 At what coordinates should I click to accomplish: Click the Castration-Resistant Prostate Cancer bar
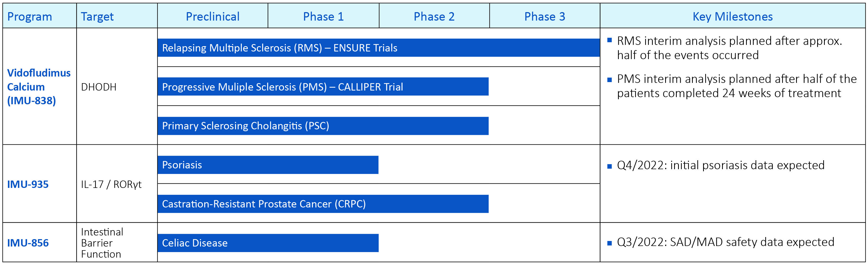323,204
